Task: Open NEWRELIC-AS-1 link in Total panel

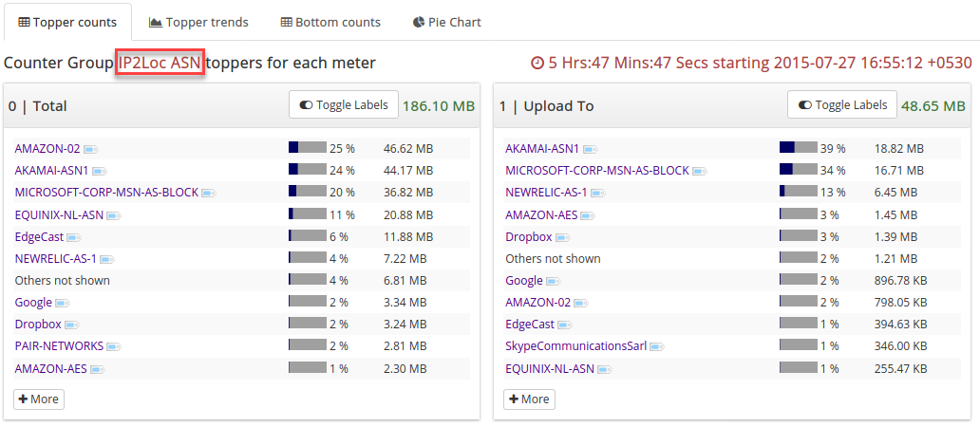Action: pos(56,258)
